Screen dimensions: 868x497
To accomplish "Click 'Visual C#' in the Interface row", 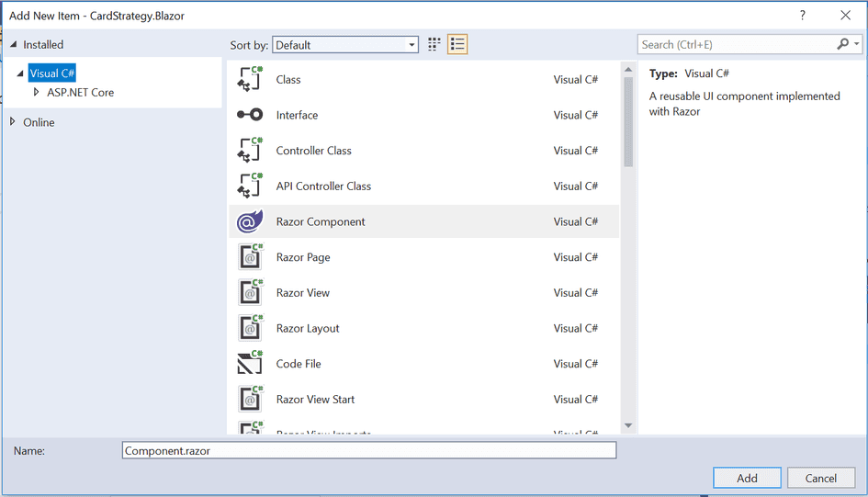I will (x=576, y=115).
